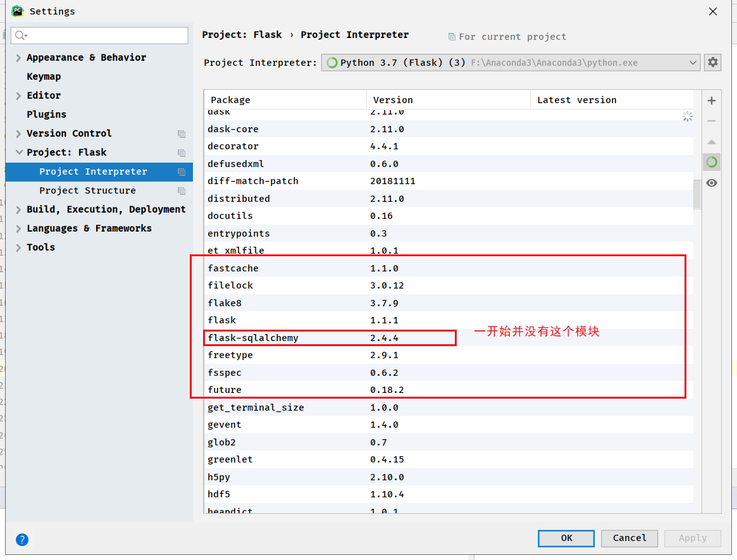Select the dask-core package row
Image resolution: width=737 pixels, height=560 pixels.
[449, 129]
